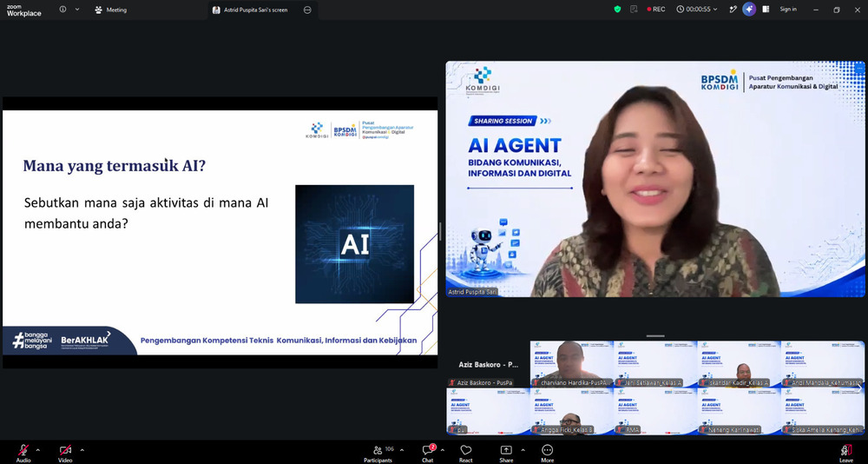
Task: Click the muted mic icon on Aziz Baskoro label
Action: pos(452,382)
